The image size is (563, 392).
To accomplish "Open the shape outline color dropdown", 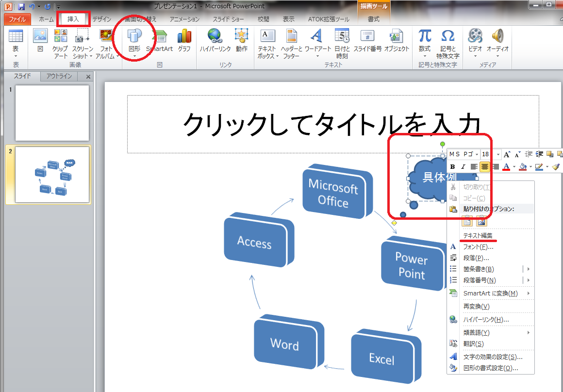I will 547,166.
